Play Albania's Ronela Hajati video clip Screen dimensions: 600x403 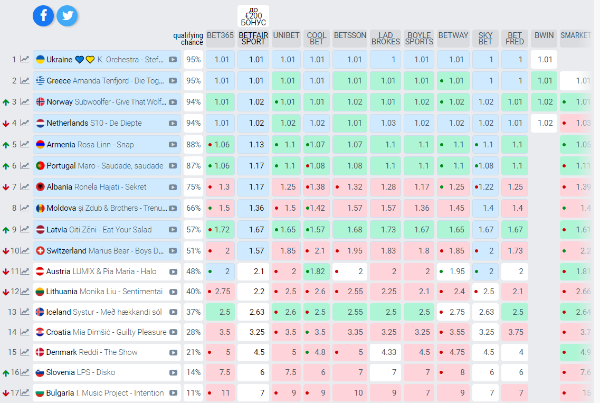click(x=172, y=186)
